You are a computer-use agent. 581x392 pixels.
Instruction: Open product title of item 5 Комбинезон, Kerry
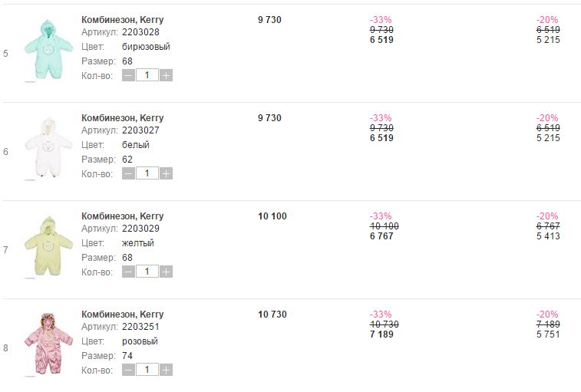point(122,20)
